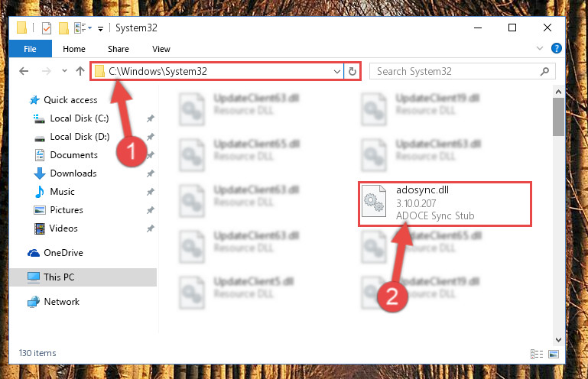Switch to details view icon

coord(537,354)
